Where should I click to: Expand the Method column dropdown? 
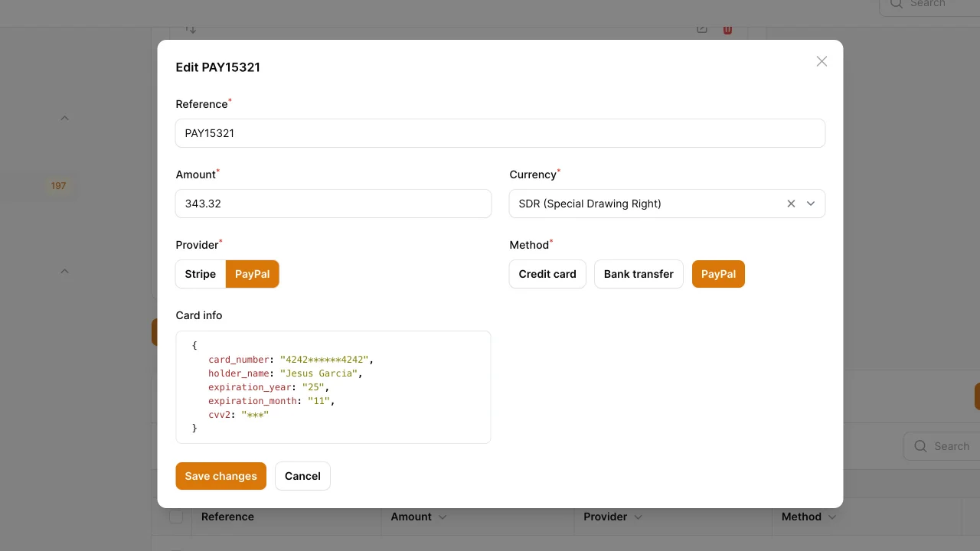(x=831, y=517)
